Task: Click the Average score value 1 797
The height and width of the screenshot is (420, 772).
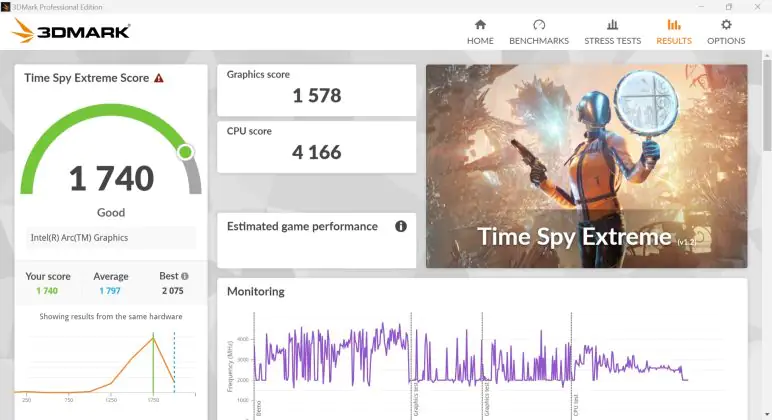Action: coord(110,291)
